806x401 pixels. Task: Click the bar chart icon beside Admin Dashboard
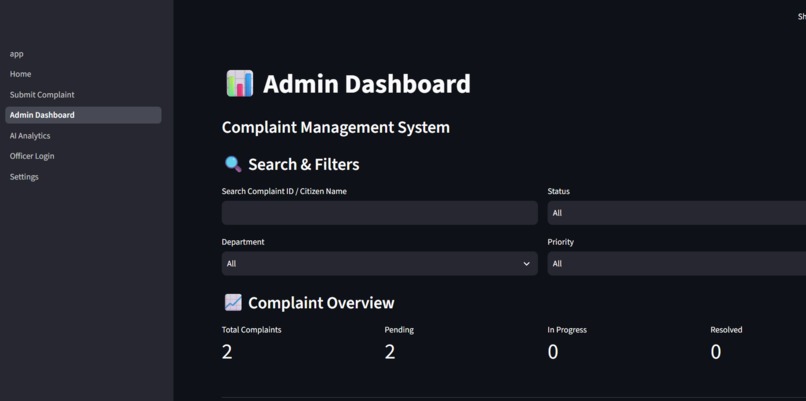tap(240, 83)
